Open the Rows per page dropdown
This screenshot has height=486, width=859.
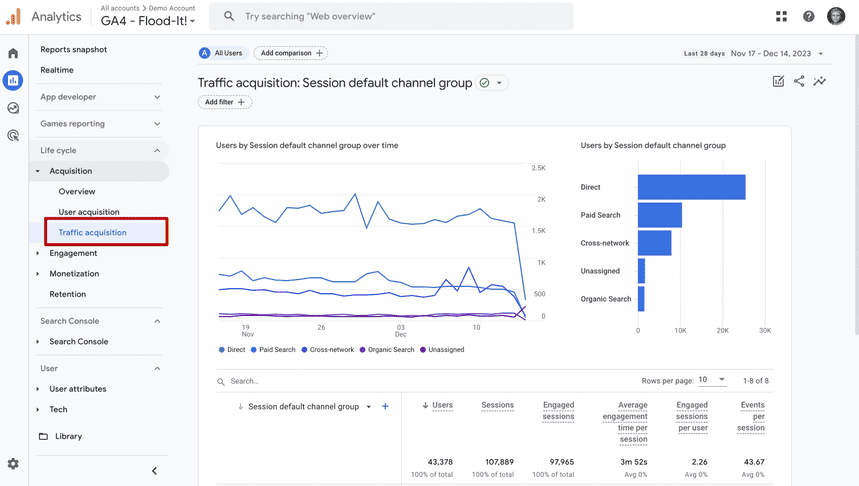712,380
